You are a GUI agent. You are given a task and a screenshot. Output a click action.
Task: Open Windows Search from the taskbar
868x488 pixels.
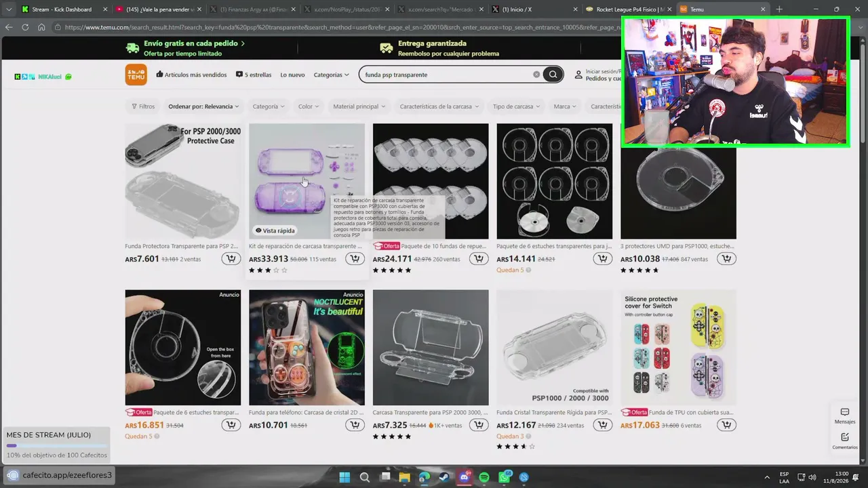click(364, 477)
